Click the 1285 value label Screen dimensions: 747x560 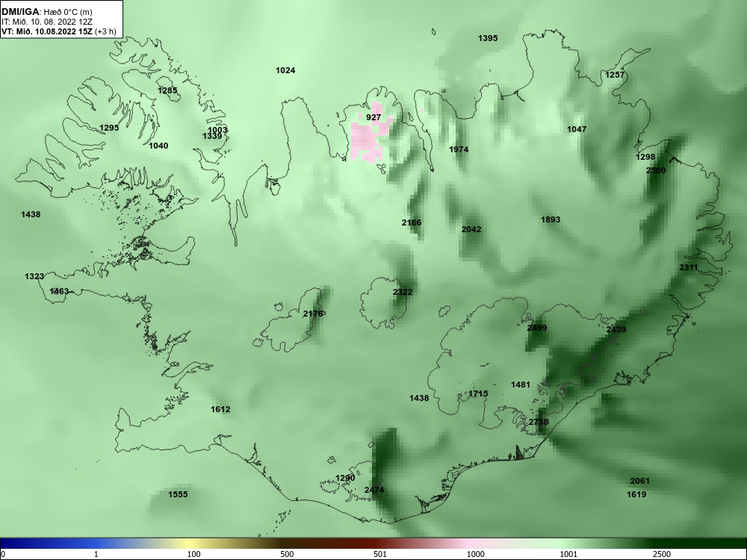pos(167,90)
